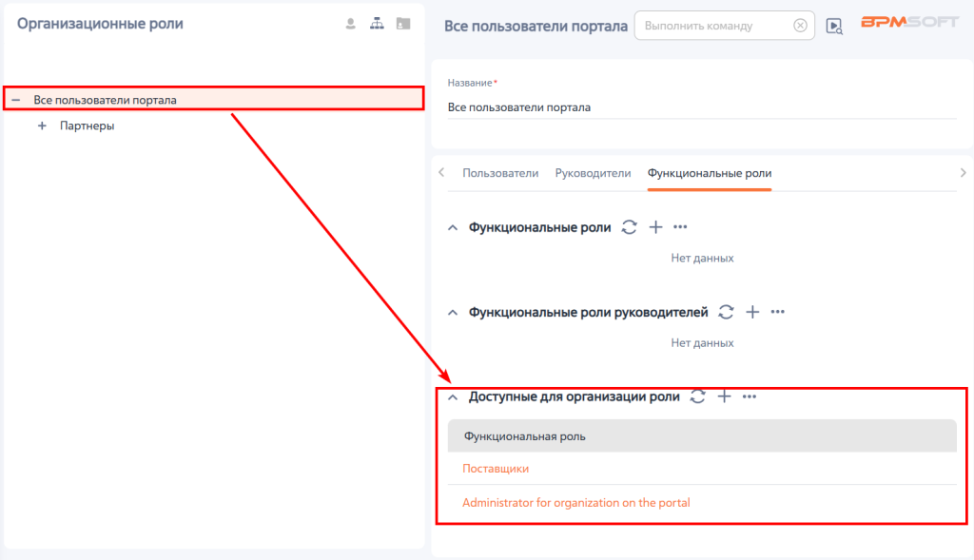Collapse Функциональные роли руководителей section
Image resolution: width=974 pixels, height=560 pixels.
coord(452,312)
